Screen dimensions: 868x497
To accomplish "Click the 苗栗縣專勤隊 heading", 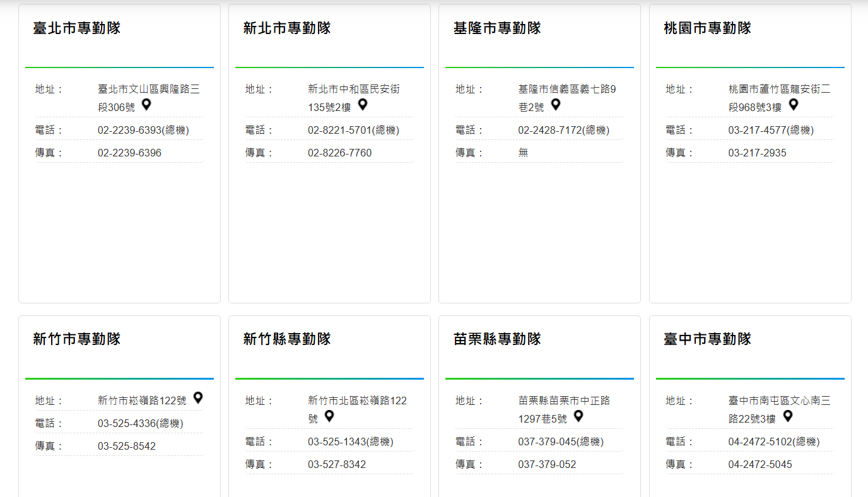I will pyautogui.click(x=497, y=339).
